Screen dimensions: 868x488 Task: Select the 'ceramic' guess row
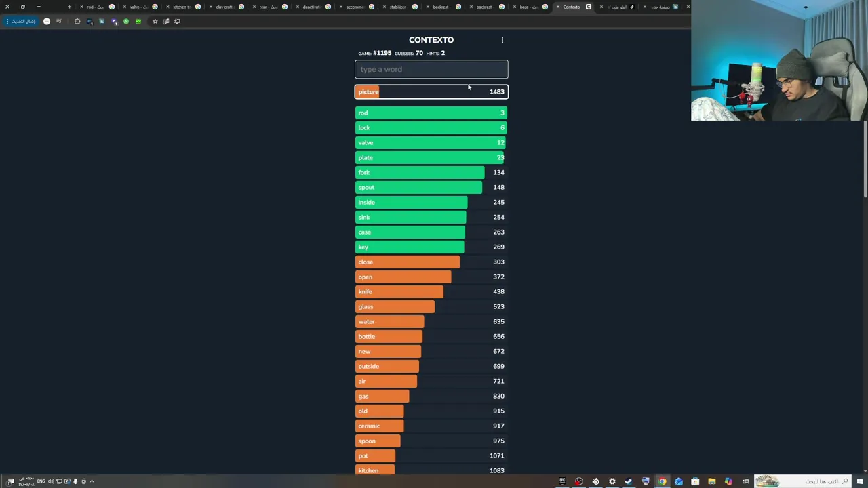pyautogui.click(x=431, y=426)
